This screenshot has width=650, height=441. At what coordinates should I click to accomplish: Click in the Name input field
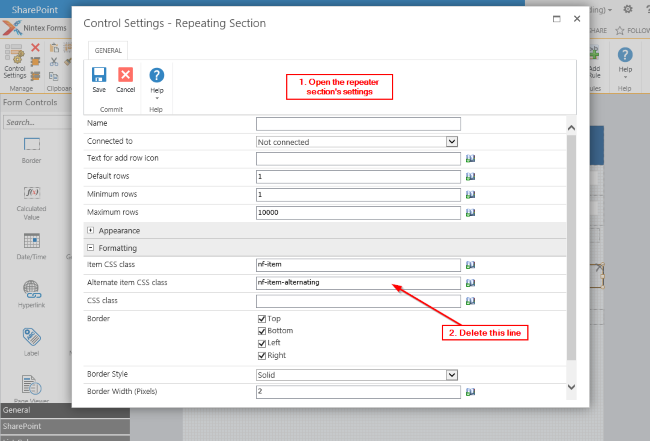[x=358, y=124]
